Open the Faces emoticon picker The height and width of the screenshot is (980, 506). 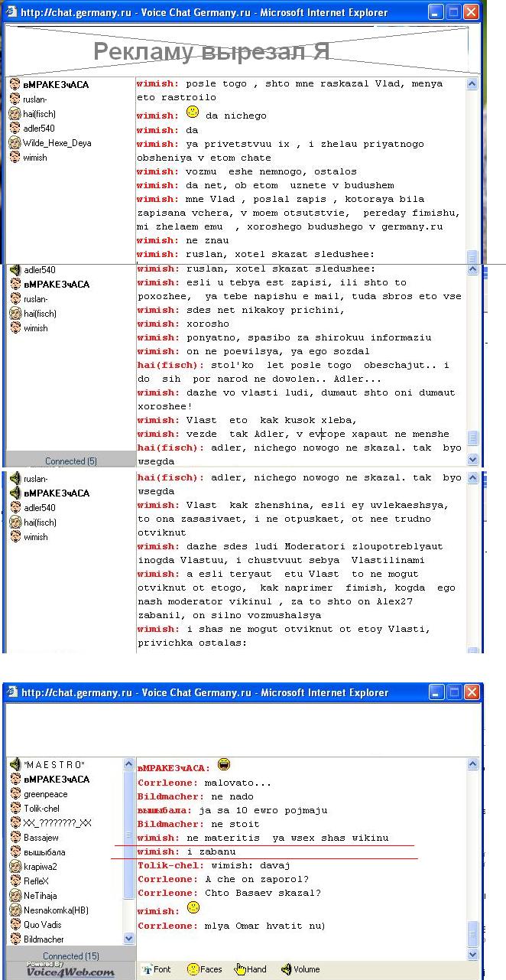coord(204,969)
